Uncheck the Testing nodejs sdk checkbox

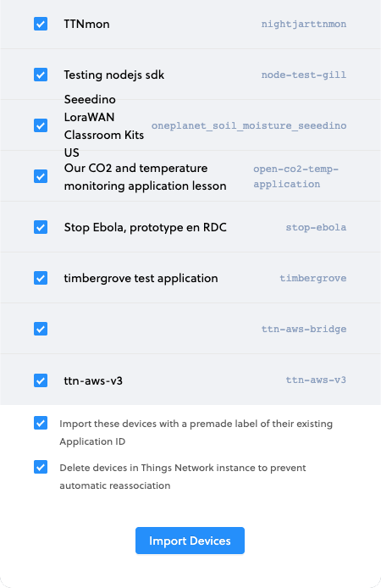pyautogui.click(x=41, y=75)
